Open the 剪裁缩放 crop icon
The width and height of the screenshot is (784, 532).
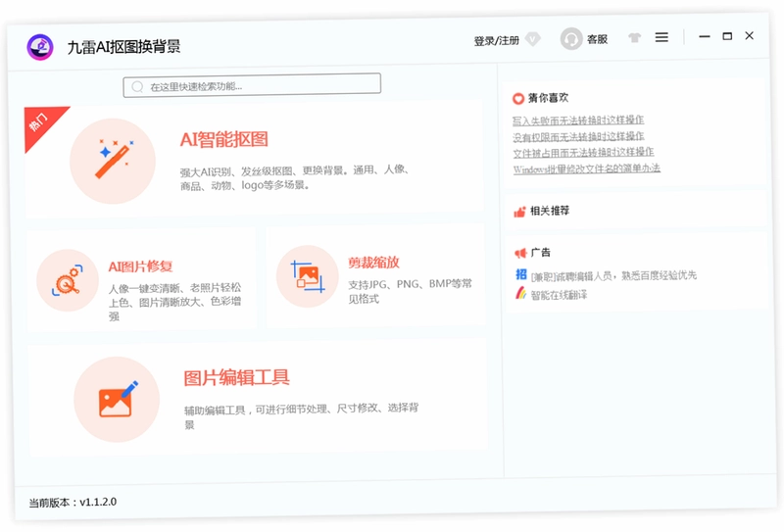(308, 276)
